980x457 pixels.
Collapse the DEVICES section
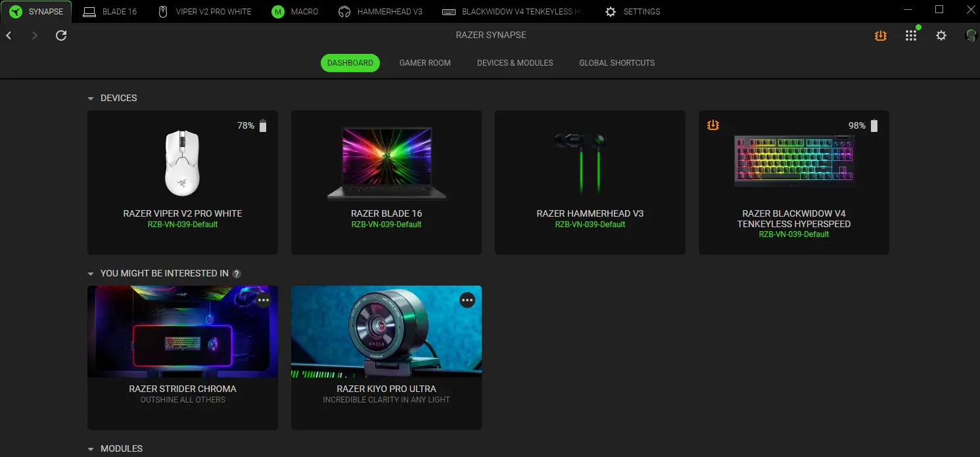coord(91,98)
